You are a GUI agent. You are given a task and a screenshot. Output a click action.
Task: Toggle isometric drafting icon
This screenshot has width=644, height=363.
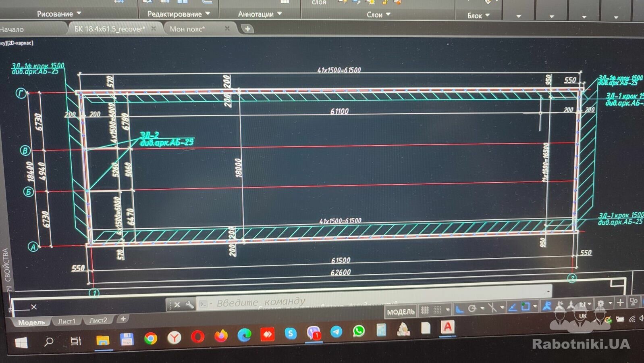click(492, 308)
